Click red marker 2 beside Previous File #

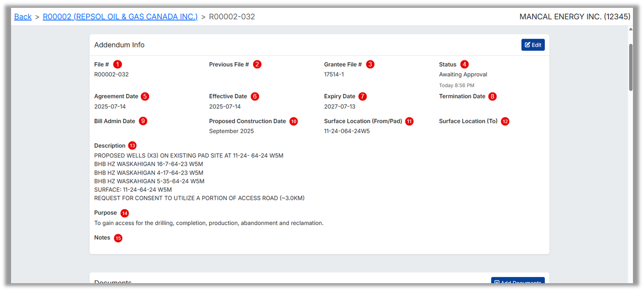pos(257,64)
